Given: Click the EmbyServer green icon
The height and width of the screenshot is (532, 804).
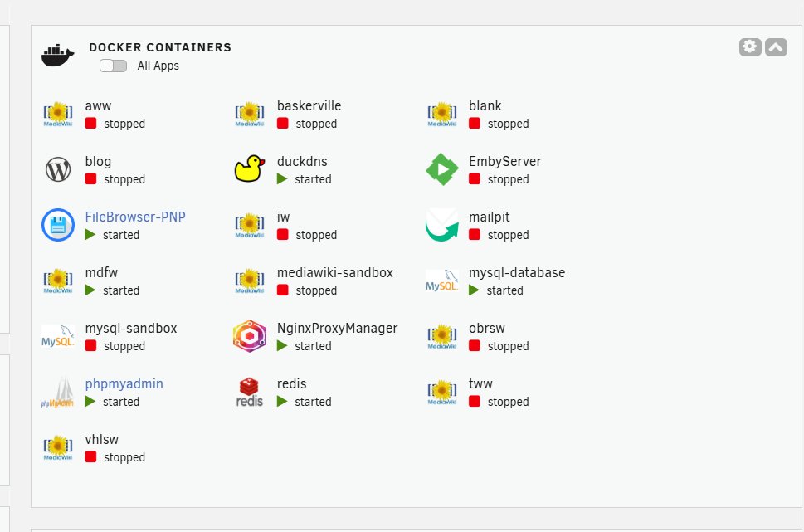Looking at the screenshot, I should pos(442,169).
